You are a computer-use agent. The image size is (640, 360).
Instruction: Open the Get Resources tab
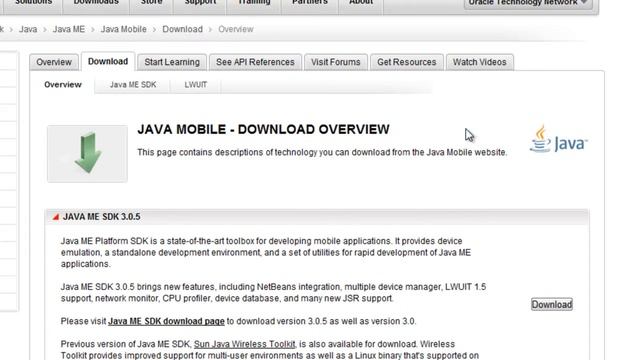coord(407,62)
